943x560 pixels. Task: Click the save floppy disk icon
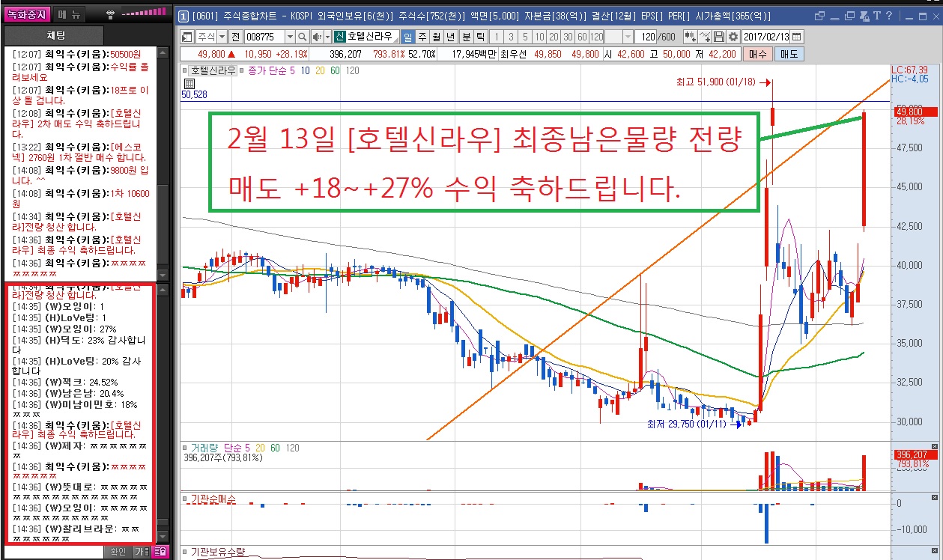coord(719,37)
